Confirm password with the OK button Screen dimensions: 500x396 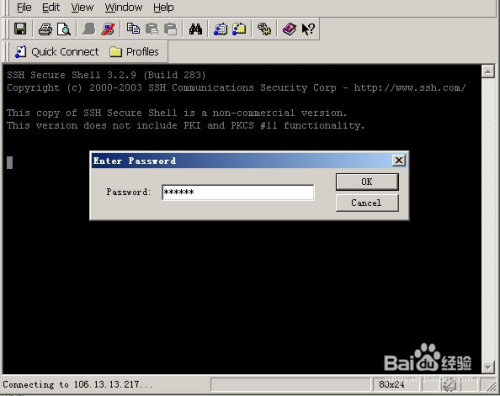(x=367, y=182)
